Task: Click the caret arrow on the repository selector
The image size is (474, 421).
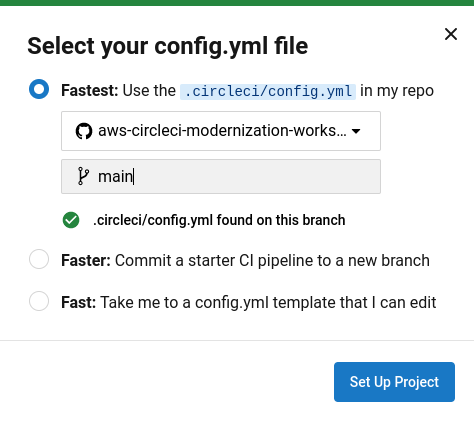Action: pyautogui.click(x=356, y=131)
